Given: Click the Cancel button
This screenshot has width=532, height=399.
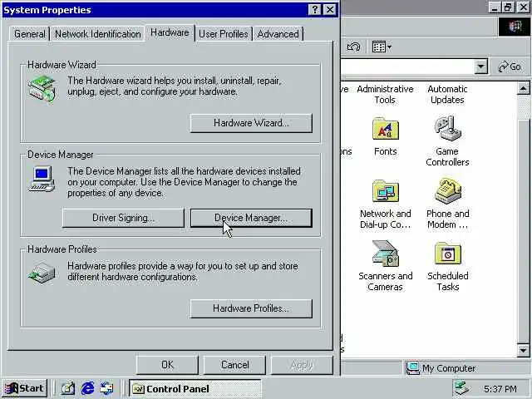Looking at the screenshot, I should coord(234,365).
